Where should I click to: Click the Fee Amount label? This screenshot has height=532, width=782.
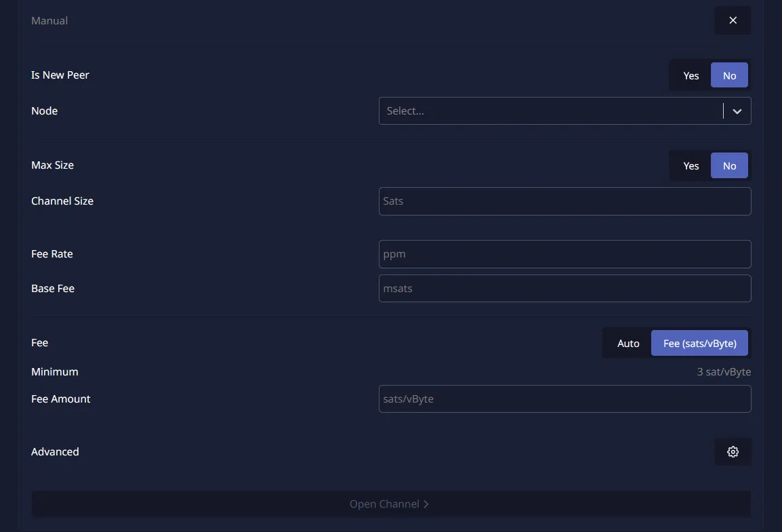point(61,399)
